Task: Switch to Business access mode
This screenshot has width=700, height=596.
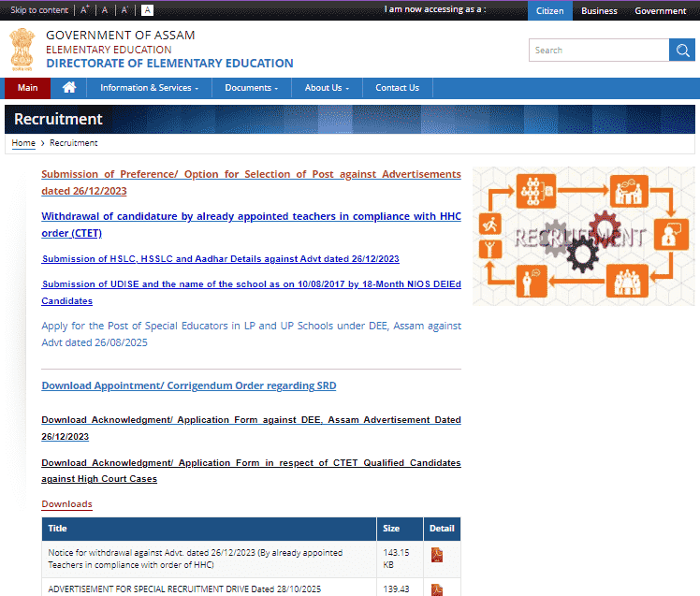Action: point(599,11)
